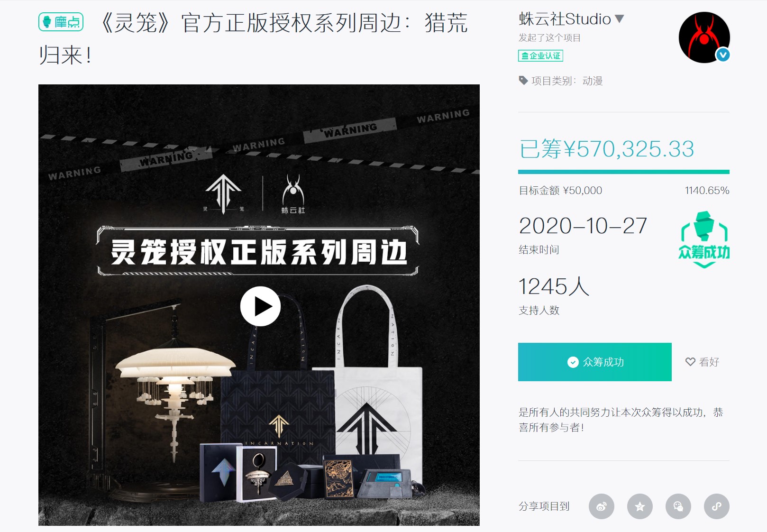
Task: Share project via WeChat icon
Action: (x=678, y=506)
